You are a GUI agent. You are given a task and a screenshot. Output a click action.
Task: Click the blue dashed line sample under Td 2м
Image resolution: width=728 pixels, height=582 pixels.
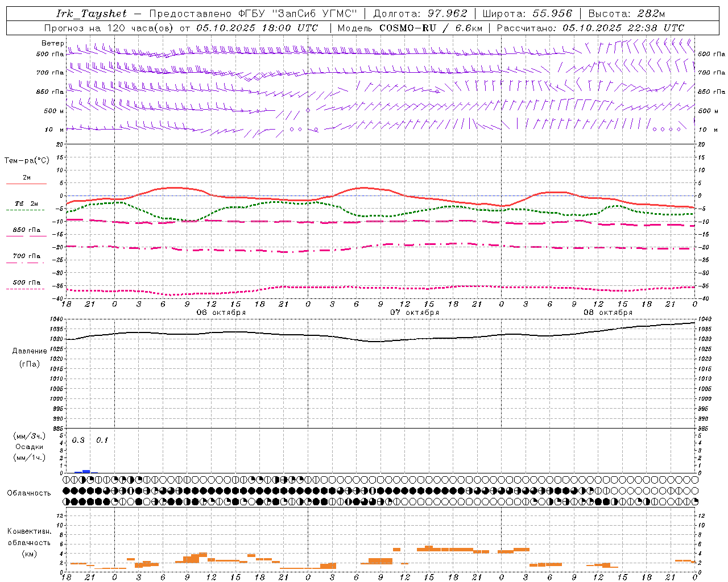25,210
